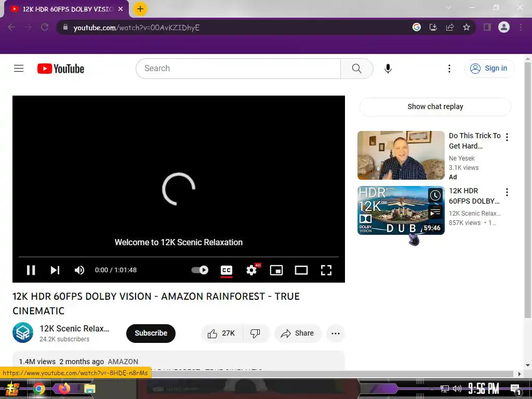The image size is (532, 399).
Task: Enable miniplayer mode
Action: pos(276,270)
